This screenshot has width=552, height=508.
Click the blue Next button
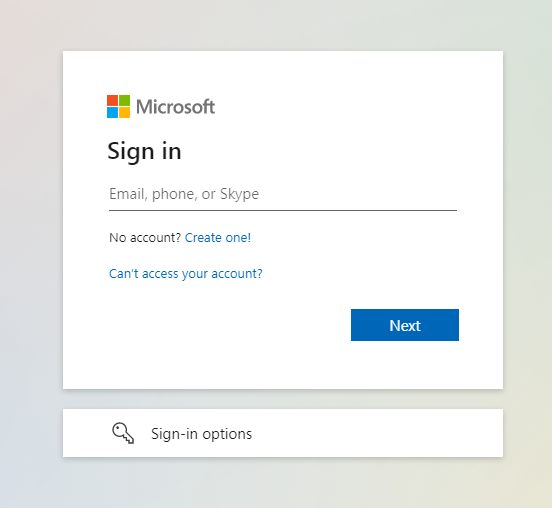point(405,325)
